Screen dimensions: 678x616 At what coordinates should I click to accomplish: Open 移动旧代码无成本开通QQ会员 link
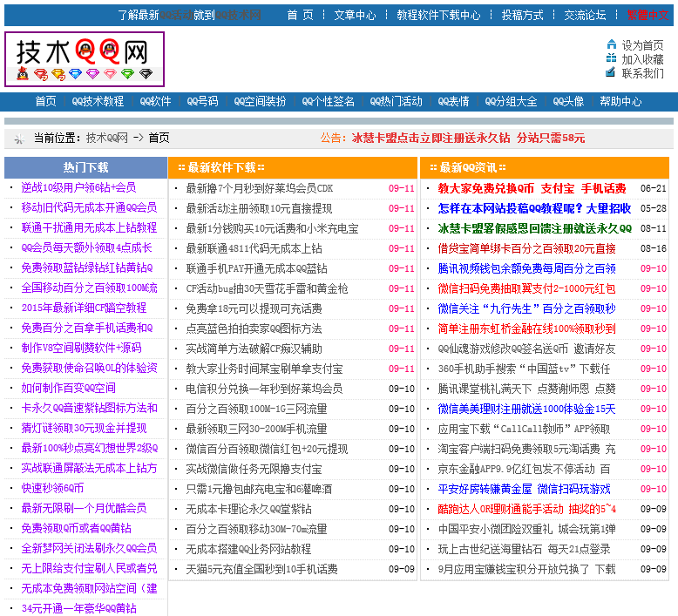click(x=89, y=207)
